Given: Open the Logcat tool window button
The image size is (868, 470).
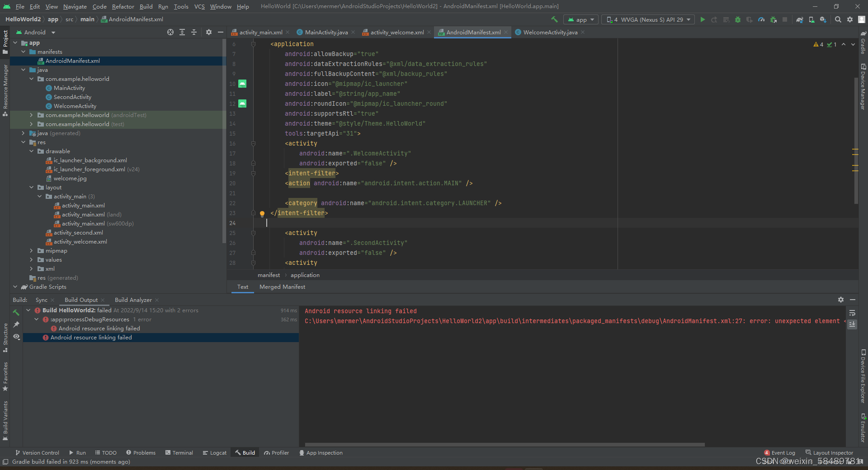Looking at the screenshot, I should (x=215, y=452).
